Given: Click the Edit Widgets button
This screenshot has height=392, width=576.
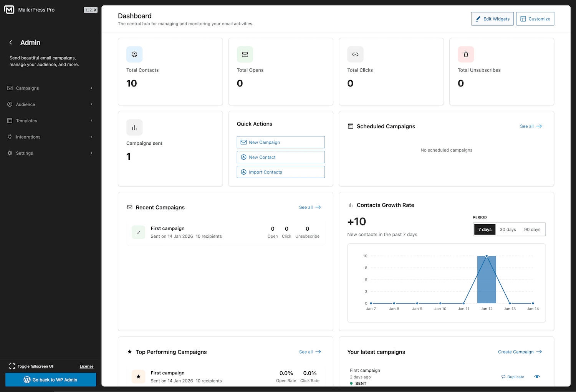Looking at the screenshot, I should pyautogui.click(x=492, y=19).
